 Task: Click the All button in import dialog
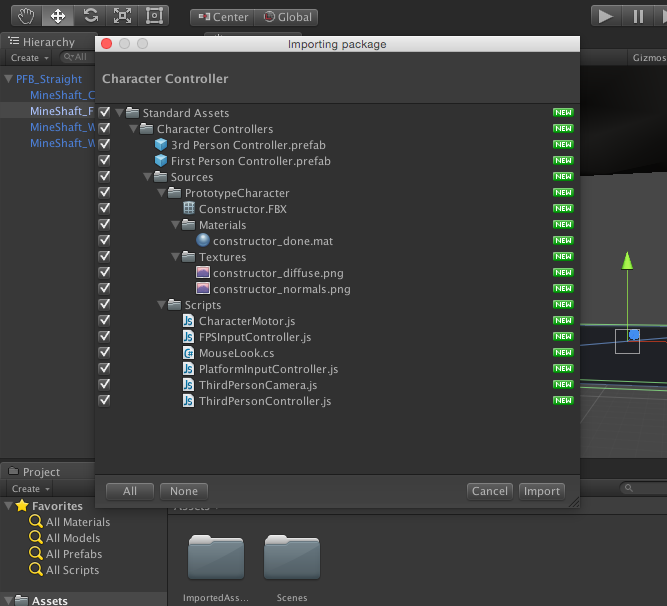[130, 491]
